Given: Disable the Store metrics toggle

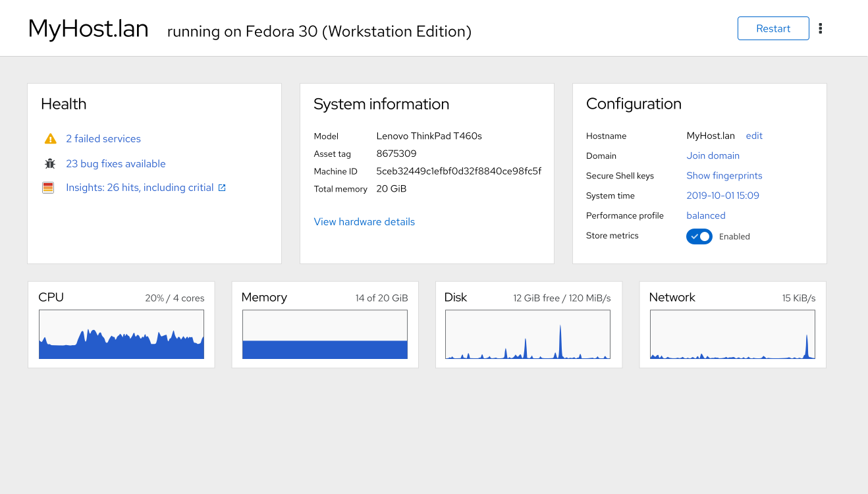Looking at the screenshot, I should [699, 236].
